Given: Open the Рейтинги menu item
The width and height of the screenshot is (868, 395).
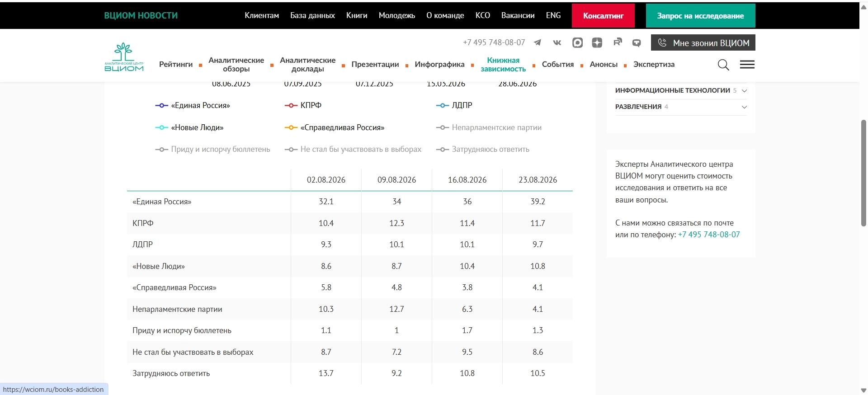Looking at the screenshot, I should click(176, 64).
